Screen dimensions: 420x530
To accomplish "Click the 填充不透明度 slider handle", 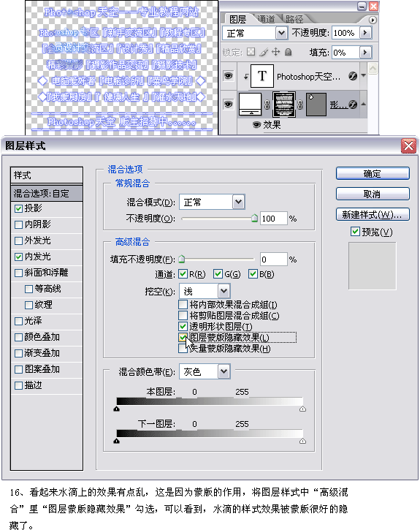I will point(182,260).
